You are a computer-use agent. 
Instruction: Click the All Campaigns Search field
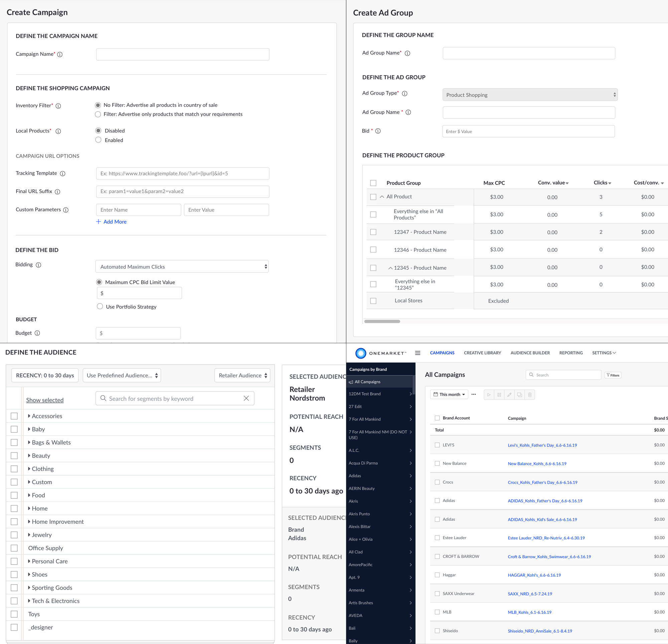pyautogui.click(x=563, y=375)
